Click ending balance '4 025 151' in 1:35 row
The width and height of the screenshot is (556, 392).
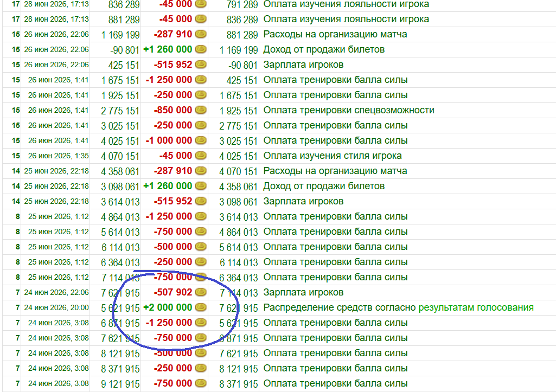coord(239,156)
